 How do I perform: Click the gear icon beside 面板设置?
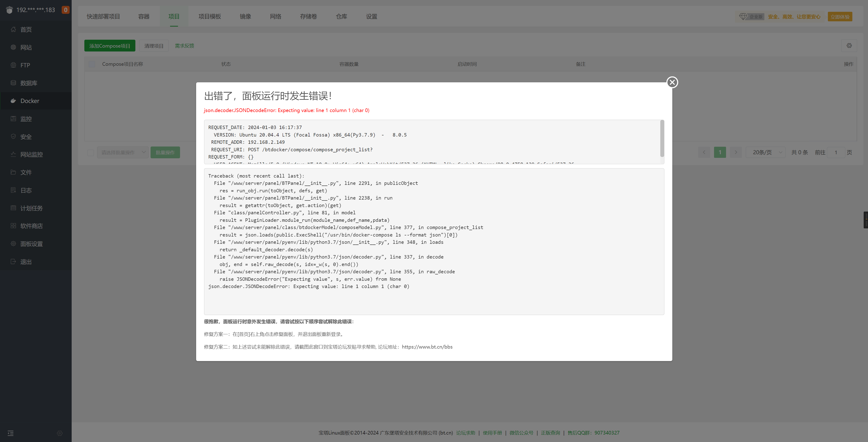(13, 244)
